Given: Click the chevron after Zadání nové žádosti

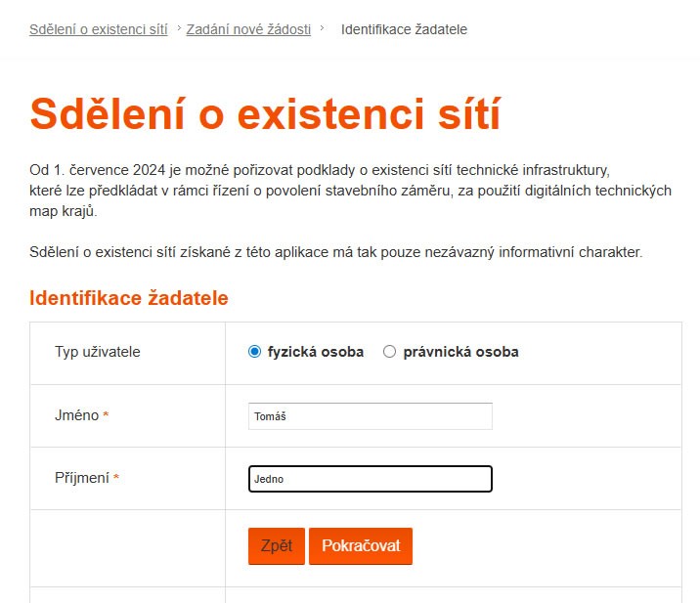Looking at the screenshot, I should coord(322,29).
